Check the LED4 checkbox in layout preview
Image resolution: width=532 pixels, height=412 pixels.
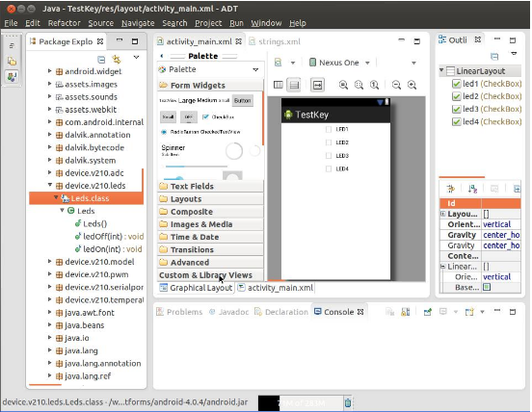(329, 168)
